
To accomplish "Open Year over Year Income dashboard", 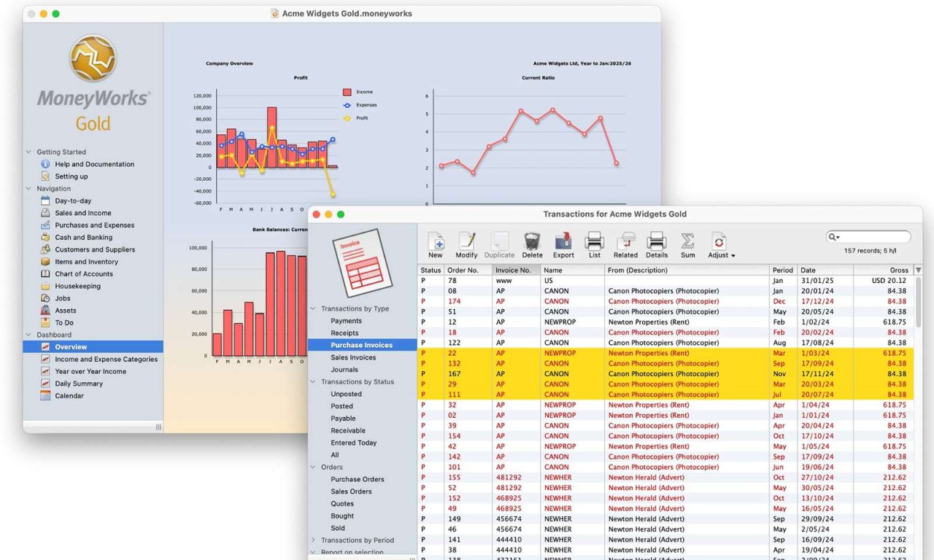I will pos(90,371).
